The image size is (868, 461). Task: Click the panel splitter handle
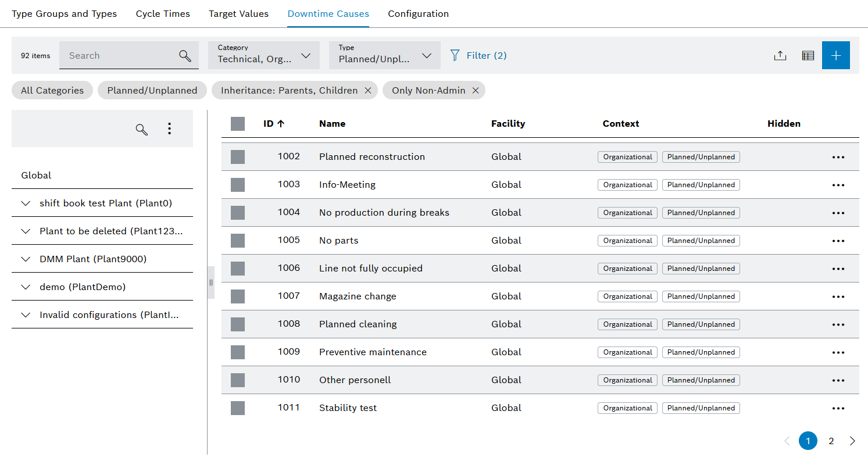click(x=211, y=283)
